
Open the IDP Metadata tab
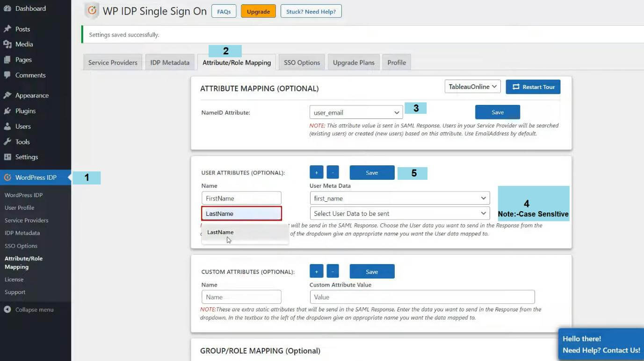(x=170, y=63)
